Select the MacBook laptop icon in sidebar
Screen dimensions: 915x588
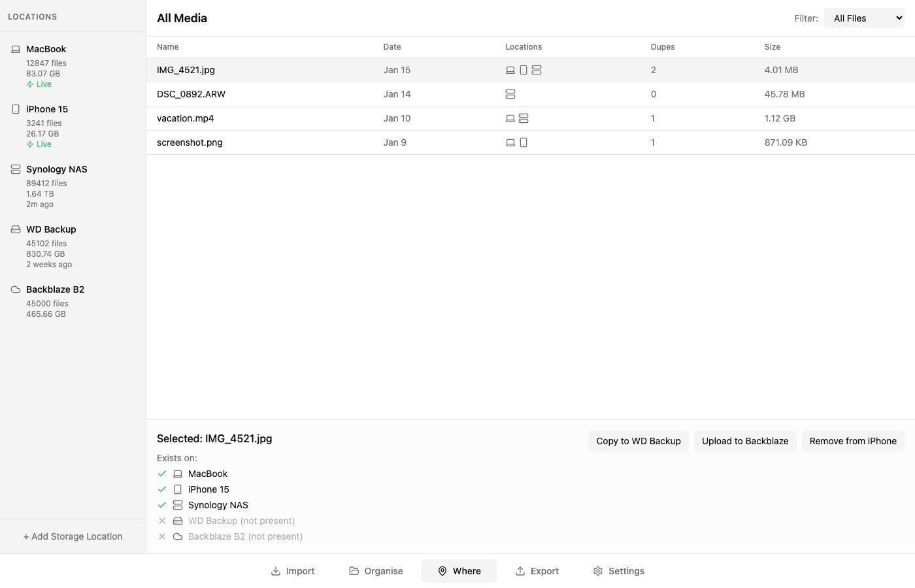pyautogui.click(x=14, y=48)
